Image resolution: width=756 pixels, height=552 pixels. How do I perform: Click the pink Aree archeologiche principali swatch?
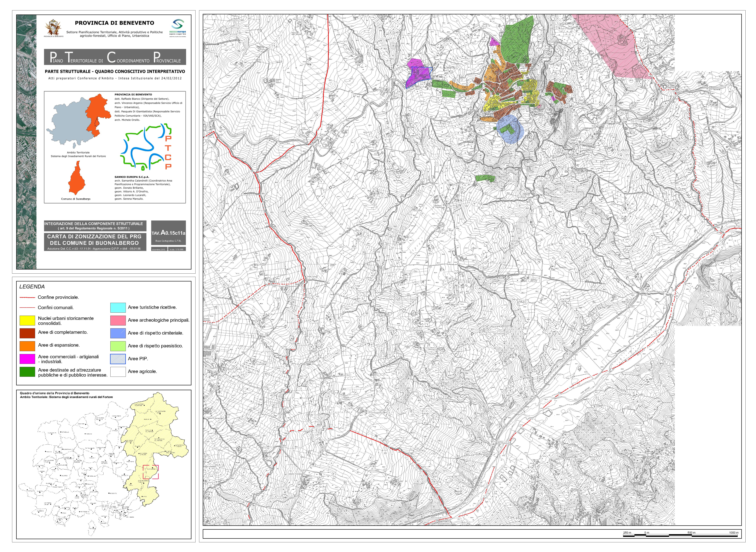pos(118,320)
